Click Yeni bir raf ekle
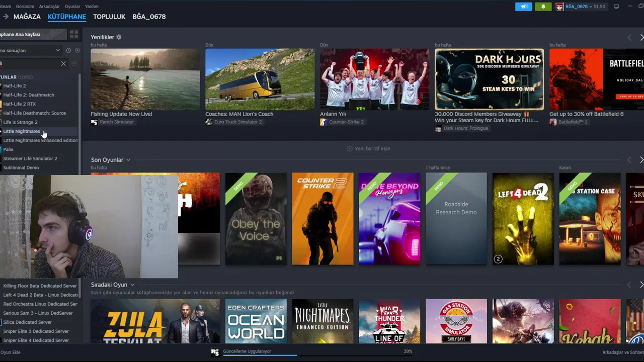 tap(368, 149)
